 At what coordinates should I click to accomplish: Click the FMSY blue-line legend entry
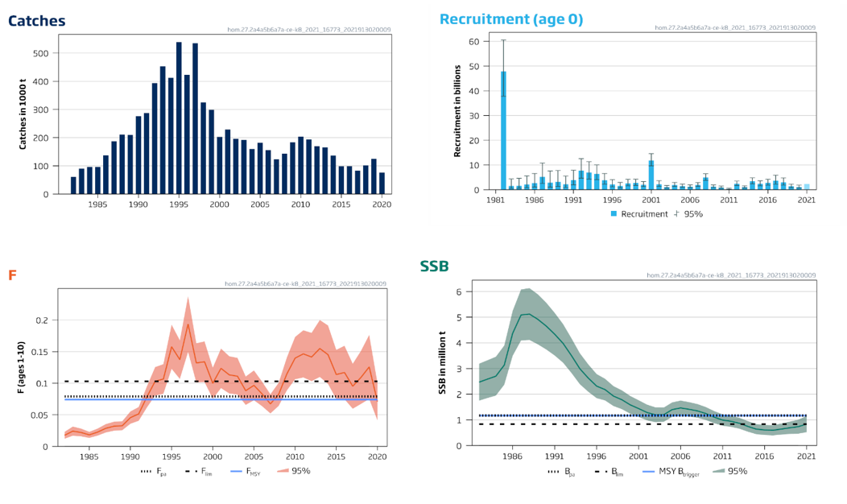point(246,471)
